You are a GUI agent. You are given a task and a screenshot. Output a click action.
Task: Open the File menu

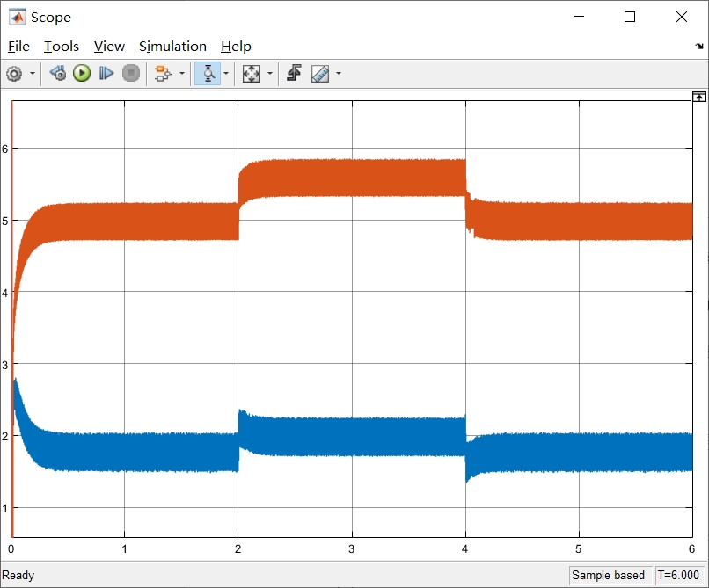pos(19,46)
